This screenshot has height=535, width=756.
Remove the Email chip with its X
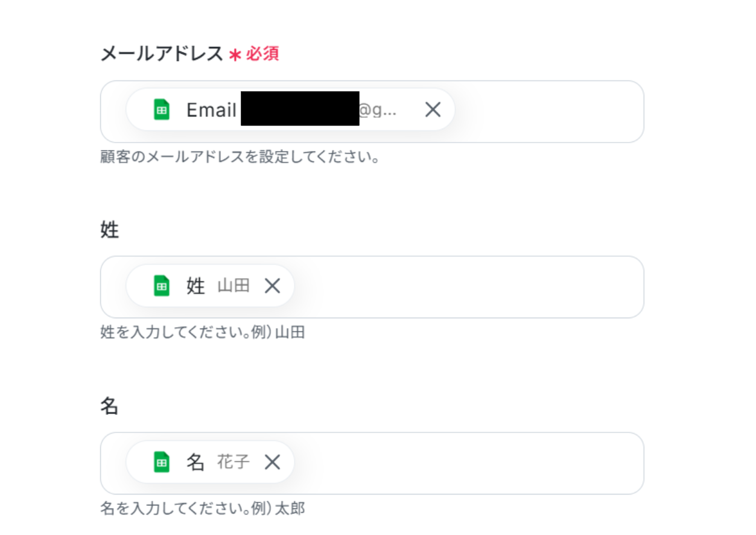click(x=433, y=110)
